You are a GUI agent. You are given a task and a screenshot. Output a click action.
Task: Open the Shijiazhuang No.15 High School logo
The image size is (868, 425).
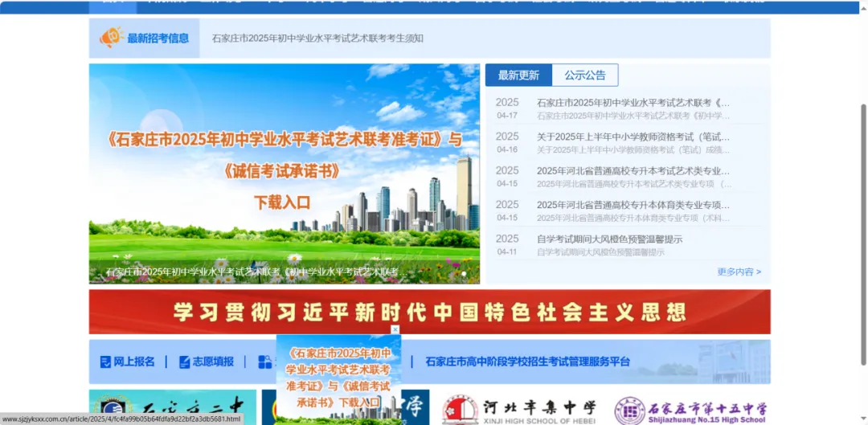(x=691, y=411)
